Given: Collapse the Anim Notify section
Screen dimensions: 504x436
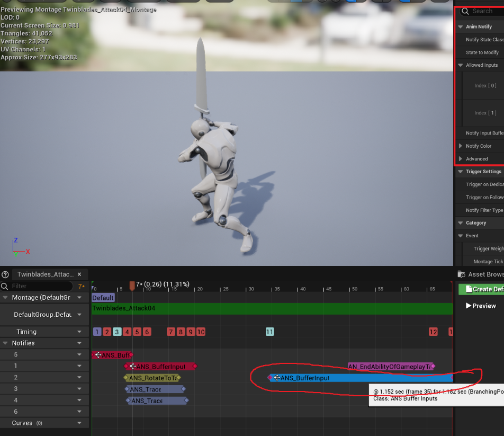Looking at the screenshot, I should 461,26.
